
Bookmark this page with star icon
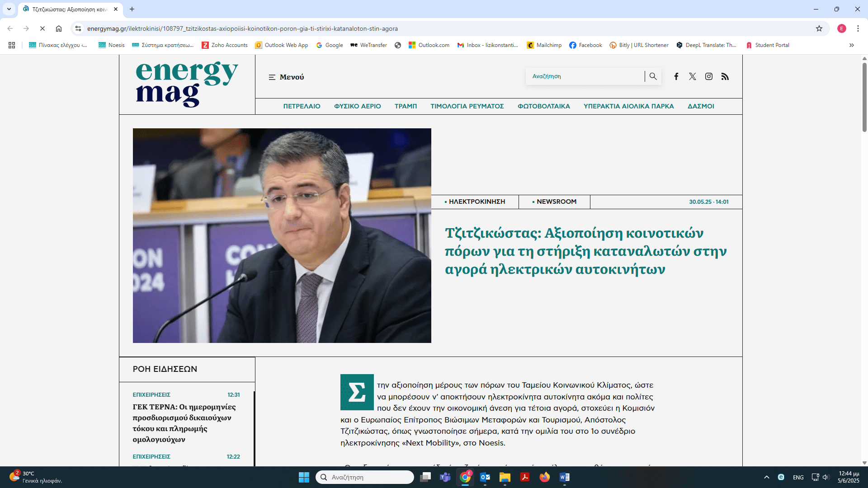click(x=819, y=28)
